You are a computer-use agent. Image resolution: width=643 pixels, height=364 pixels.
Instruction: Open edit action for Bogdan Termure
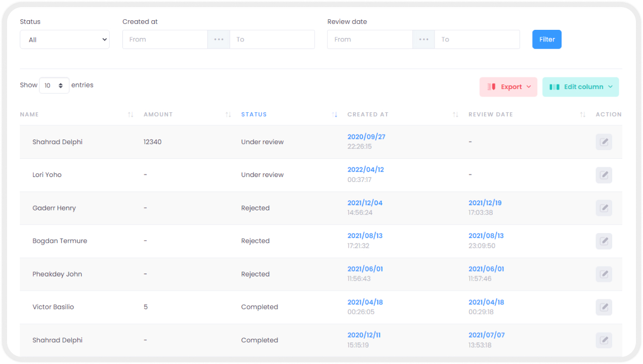click(604, 241)
